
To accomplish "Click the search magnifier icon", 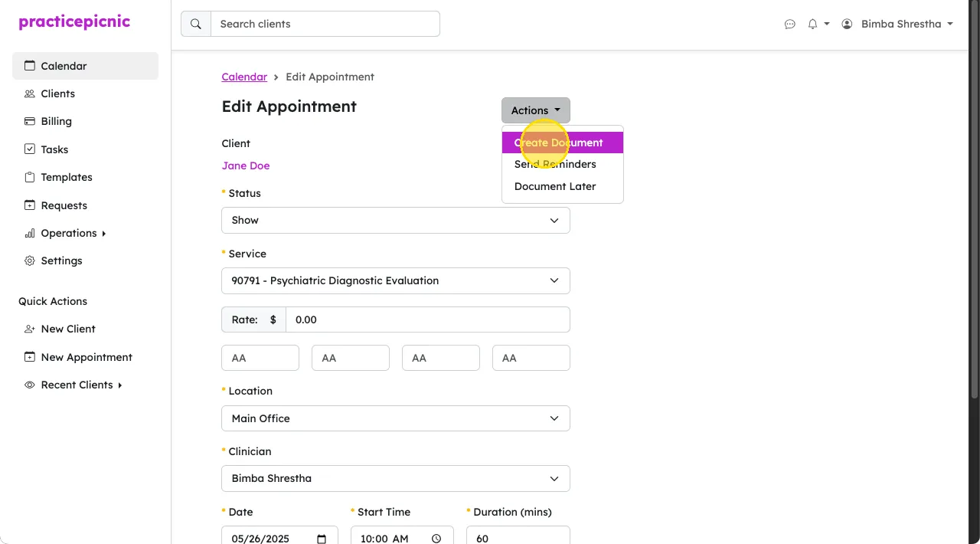I will pyautogui.click(x=196, y=24).
